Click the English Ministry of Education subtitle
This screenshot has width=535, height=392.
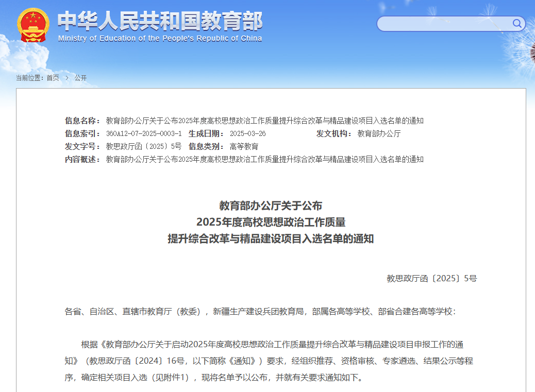[160, 39]
